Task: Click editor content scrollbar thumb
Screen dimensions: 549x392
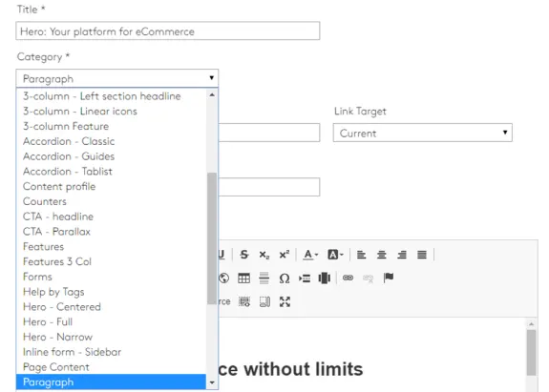Action: [x=531, y=353]
